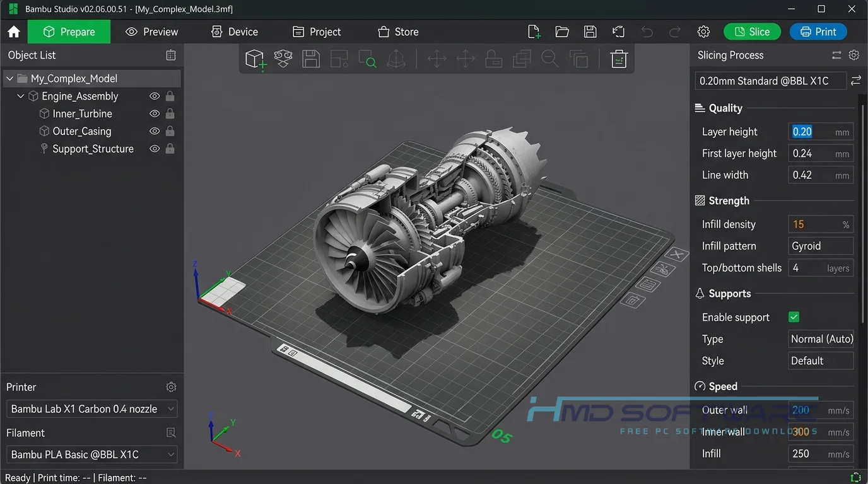Screen dimensions: 868x484
Task: Switch to the Preview tab
Action: click(x=151, y=32)
